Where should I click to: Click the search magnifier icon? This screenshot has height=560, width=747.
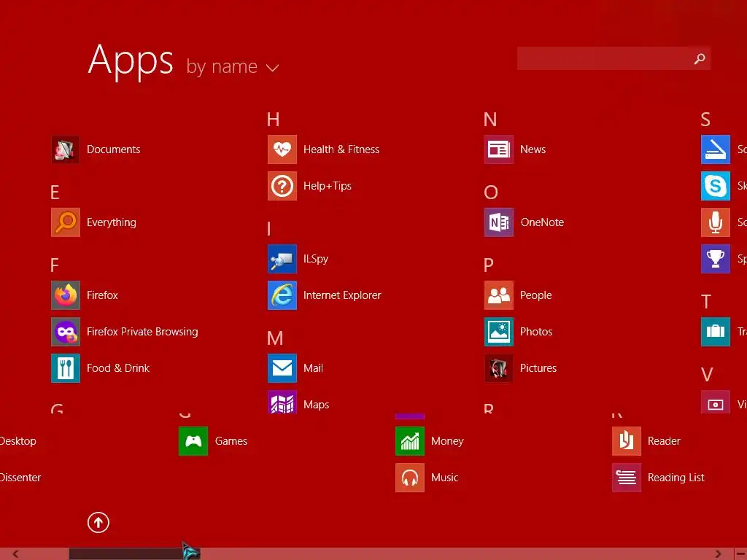[x=700, y=58]
